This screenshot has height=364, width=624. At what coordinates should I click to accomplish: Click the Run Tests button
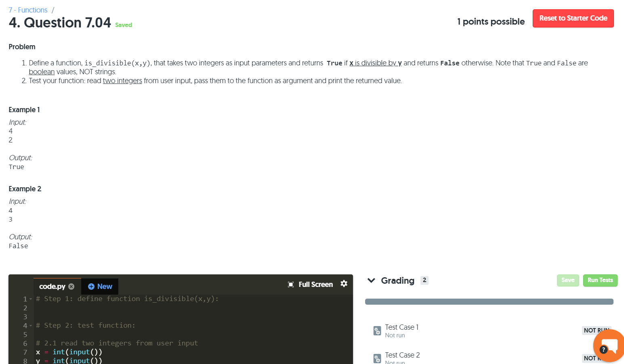click(600, 280)
